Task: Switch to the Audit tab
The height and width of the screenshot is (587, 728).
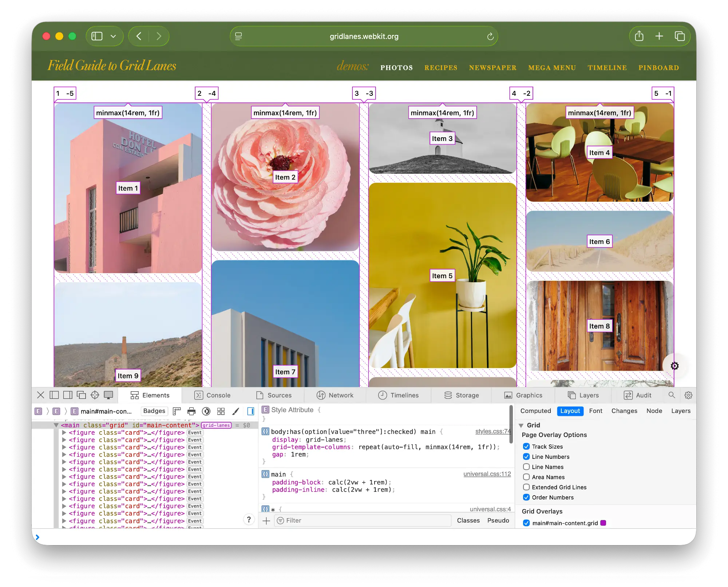Action: pos(637,395)
